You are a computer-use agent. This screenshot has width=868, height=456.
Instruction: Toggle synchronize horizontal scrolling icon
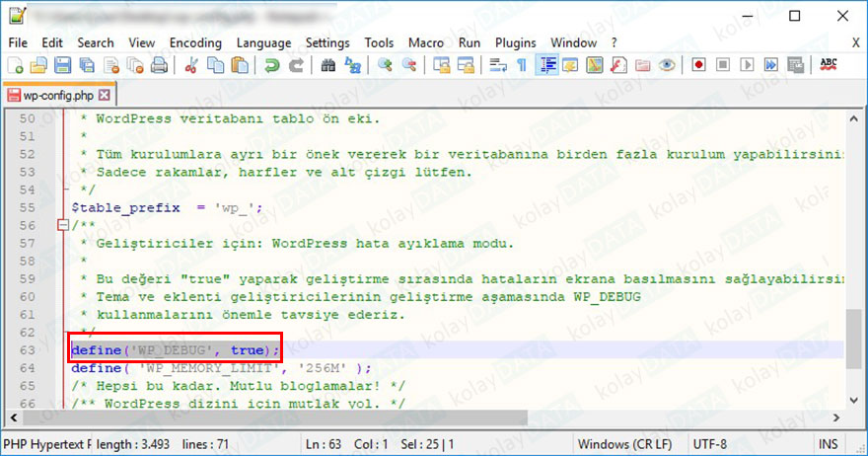(466, 65)
